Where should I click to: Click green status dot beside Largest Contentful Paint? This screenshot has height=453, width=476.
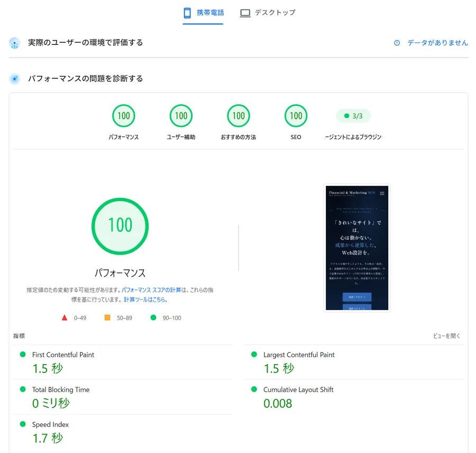coord(254,354)
